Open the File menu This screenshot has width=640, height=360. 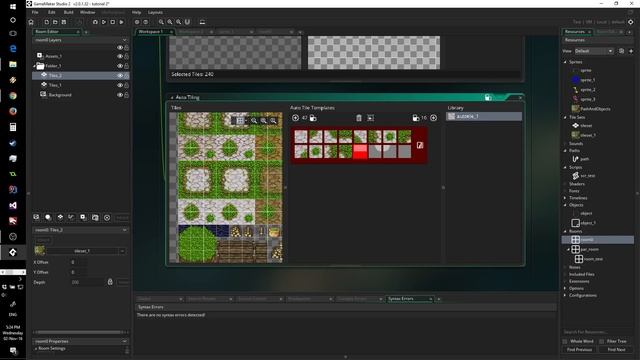point(35,12)
